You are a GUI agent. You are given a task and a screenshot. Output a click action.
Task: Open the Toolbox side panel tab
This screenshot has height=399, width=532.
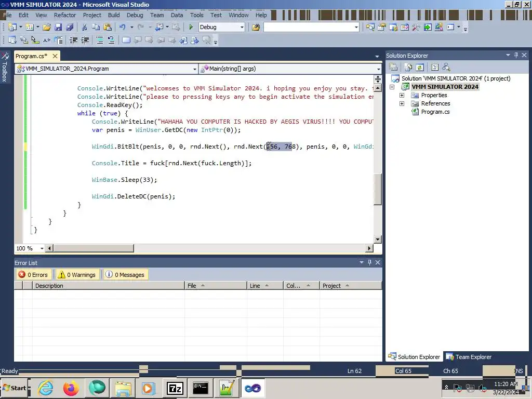pyautogui.click(x=5, y=66)
